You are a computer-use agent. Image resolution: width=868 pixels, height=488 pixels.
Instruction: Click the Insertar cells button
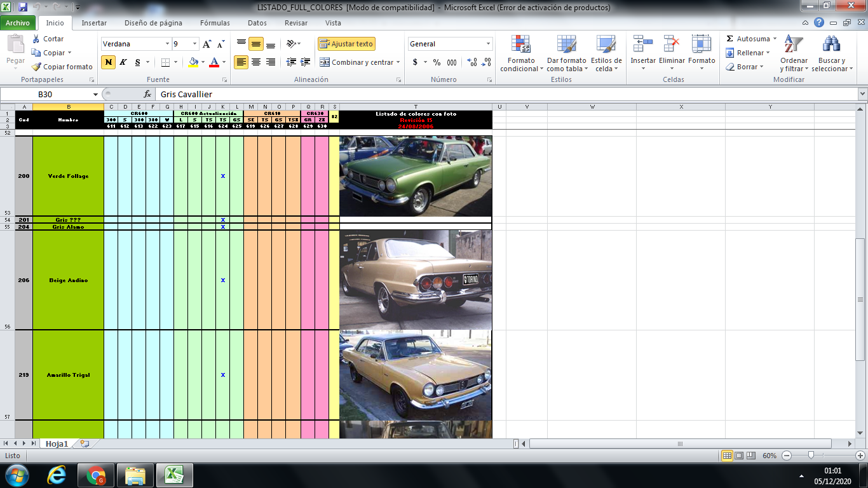(643, 53)
